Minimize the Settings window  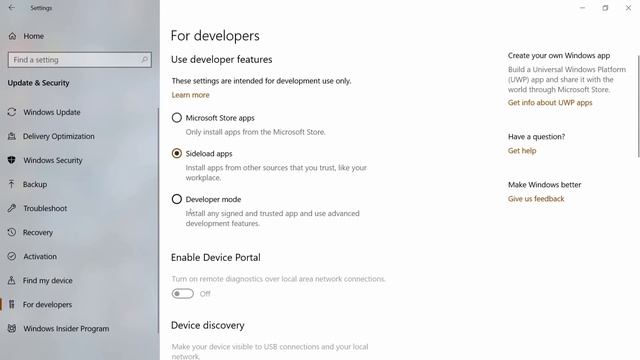pyautogui.click(x=582, y=8)
